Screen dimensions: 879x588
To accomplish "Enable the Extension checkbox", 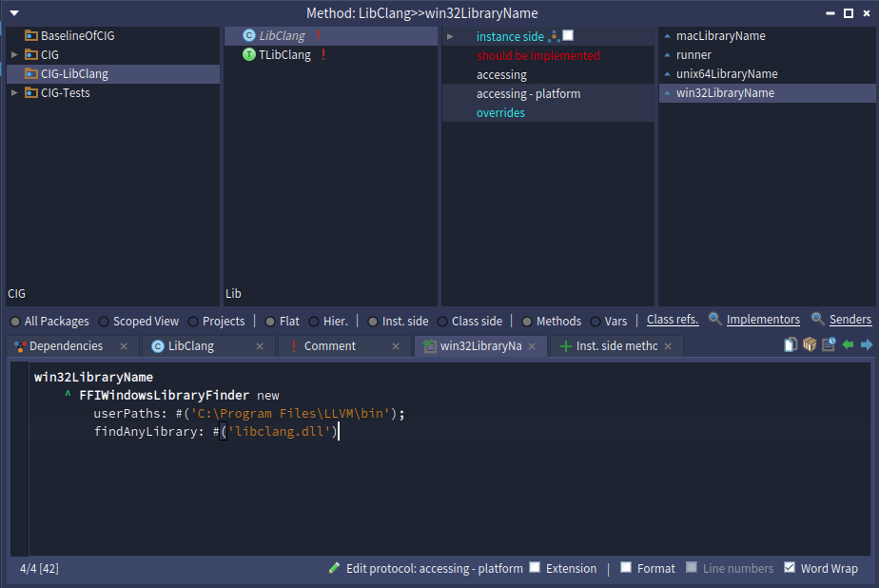I will 535,568.
